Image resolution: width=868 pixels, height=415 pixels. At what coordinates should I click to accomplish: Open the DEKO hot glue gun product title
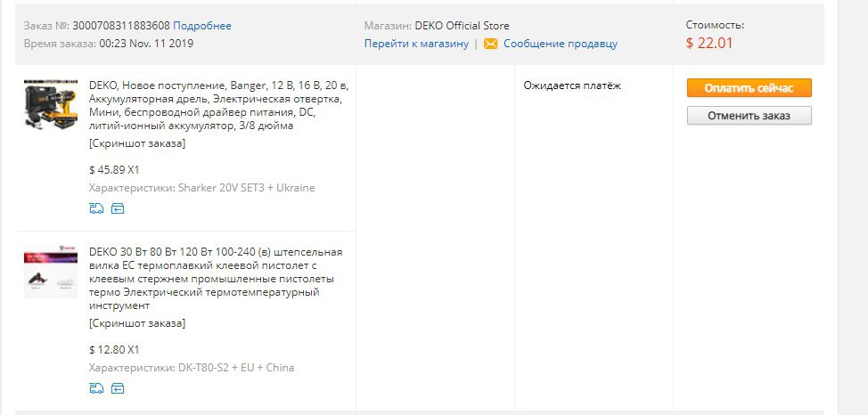point(216,279)
